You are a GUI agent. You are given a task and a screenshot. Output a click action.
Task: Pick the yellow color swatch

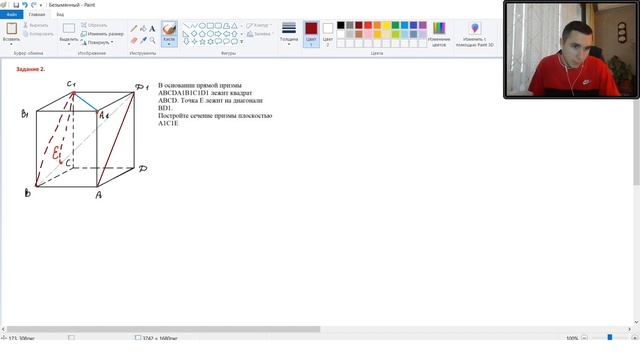click(386, 25)
